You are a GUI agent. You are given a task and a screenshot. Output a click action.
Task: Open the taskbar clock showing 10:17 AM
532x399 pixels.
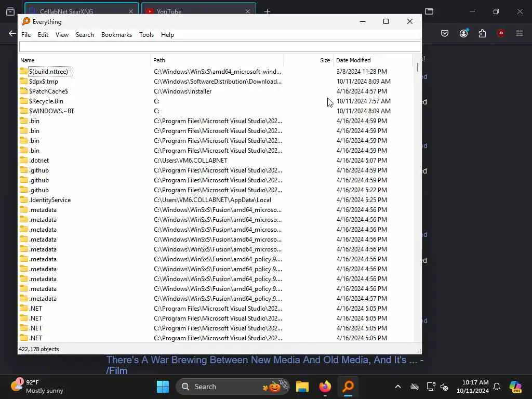pyautogui.click(x=473, y=387)
